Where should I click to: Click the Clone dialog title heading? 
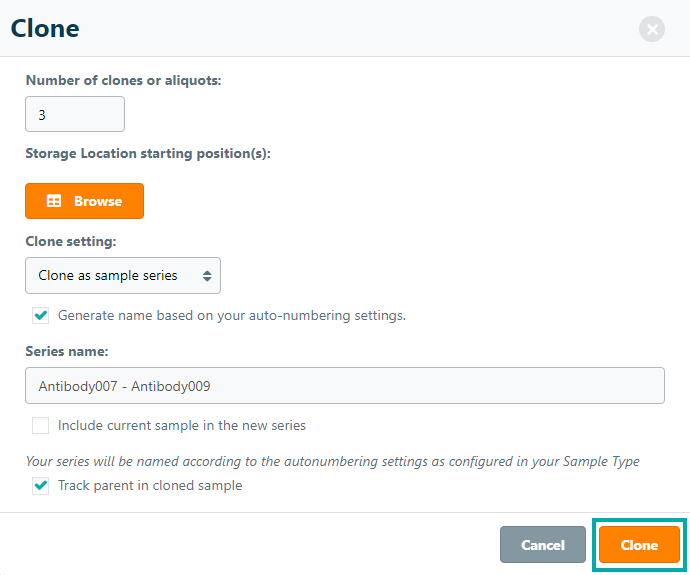(x=45, y=28)
